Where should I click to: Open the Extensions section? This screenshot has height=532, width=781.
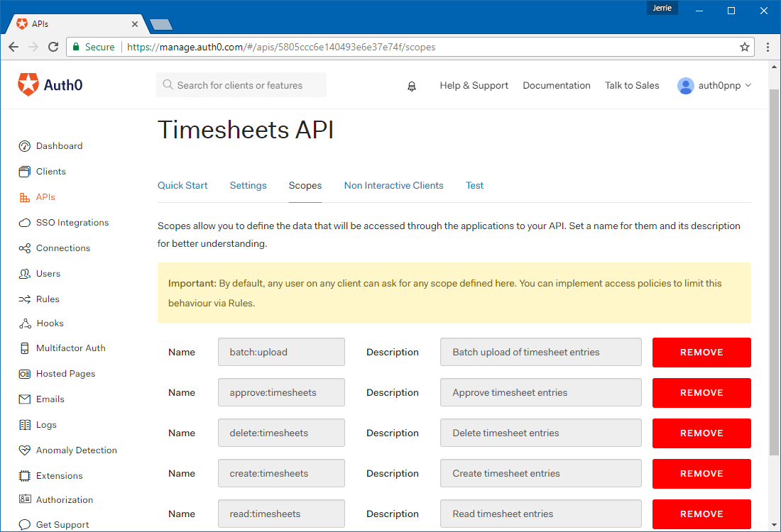(58, 475)
